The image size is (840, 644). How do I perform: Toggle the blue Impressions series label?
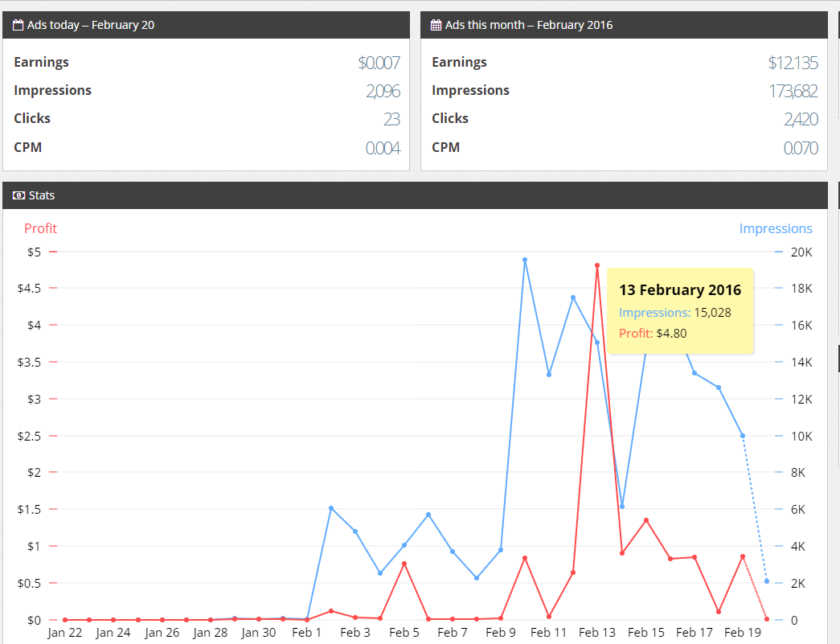[x=775, y=228]
